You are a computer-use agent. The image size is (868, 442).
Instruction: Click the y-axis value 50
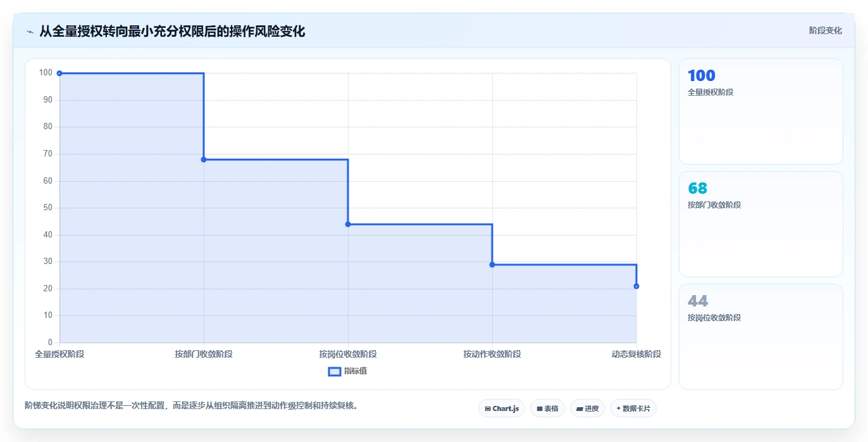pos(48,208)
